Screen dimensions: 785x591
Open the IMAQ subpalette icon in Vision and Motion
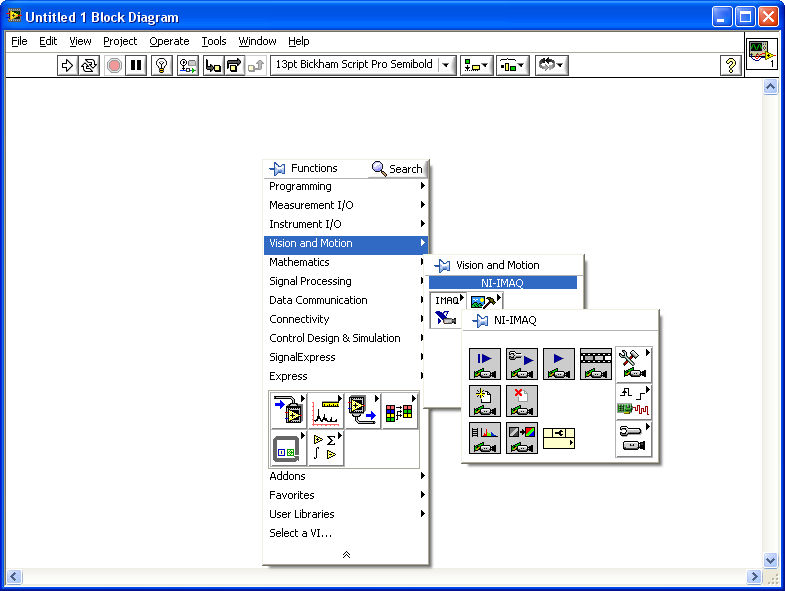tap(447, 300)
